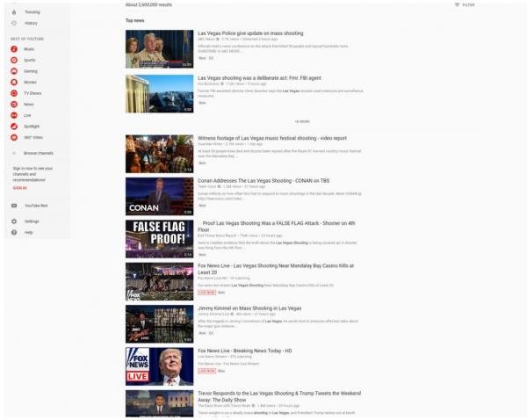
Task: Open the Help question mark icon
Action: [14, 232]
